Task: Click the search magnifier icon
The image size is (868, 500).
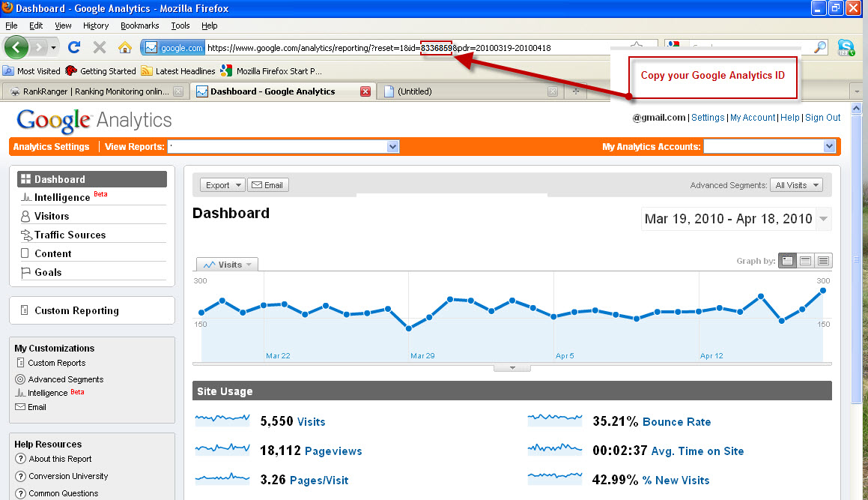Action: tap(820, 48)
